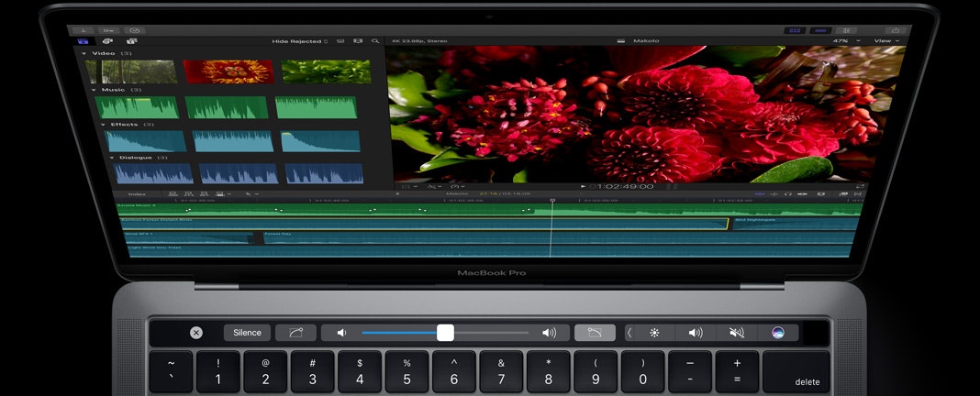The height and width of the screenshot is (396, 980).
Task: Tap the Touch Bar volume slider knob
Action: pyautogui.click(x=445, y=333)
